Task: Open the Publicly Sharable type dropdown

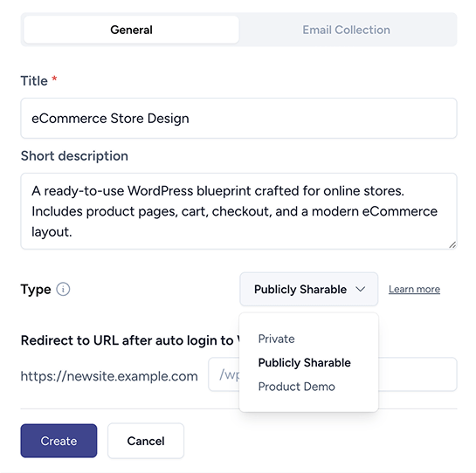Action: [x=308, y=289]
